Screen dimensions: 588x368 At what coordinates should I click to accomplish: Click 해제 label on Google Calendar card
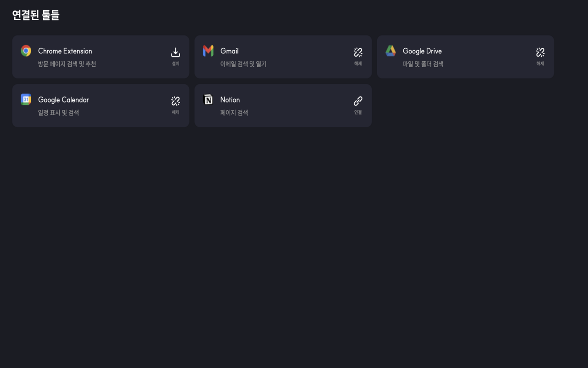coord(175,112)
